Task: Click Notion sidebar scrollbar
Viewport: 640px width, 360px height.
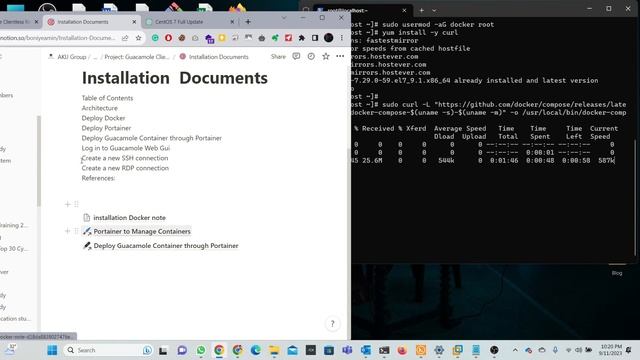Action: tap(39, 161)
